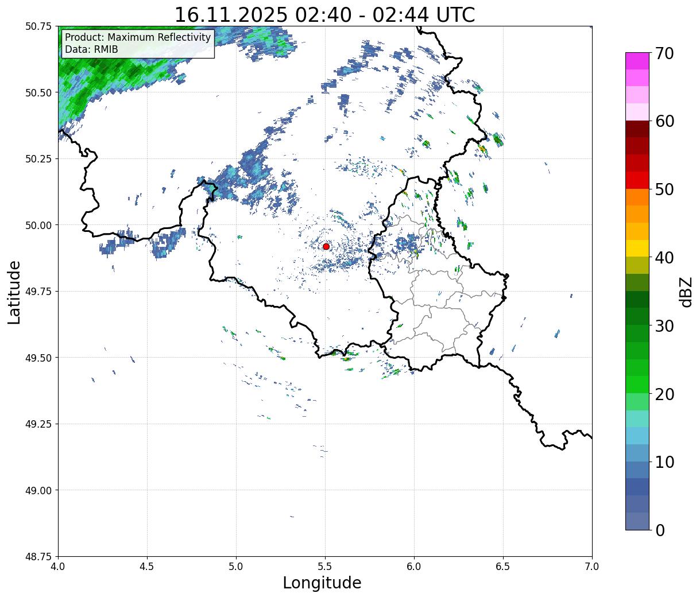
Task: Click the latitude tick label '49.50'
Action: point(38,358)
